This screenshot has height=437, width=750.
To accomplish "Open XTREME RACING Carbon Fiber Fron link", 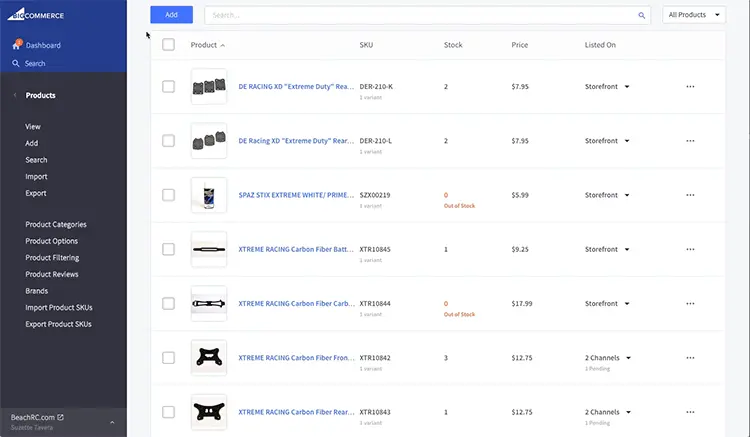I will coord(297,358).
